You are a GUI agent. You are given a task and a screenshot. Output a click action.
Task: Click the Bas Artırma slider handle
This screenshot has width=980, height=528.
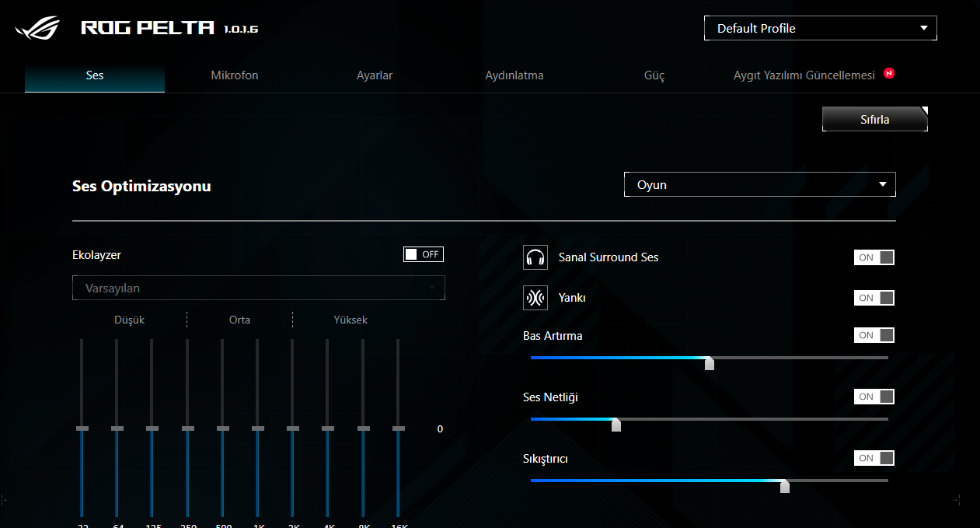[710, 363]
